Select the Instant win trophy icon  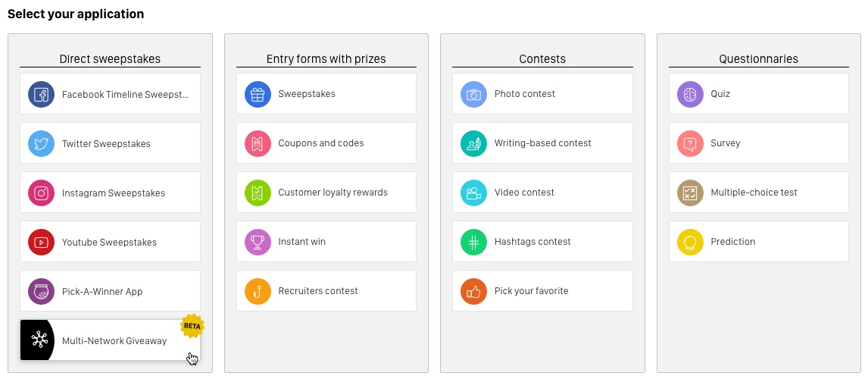tap(258, 242)
